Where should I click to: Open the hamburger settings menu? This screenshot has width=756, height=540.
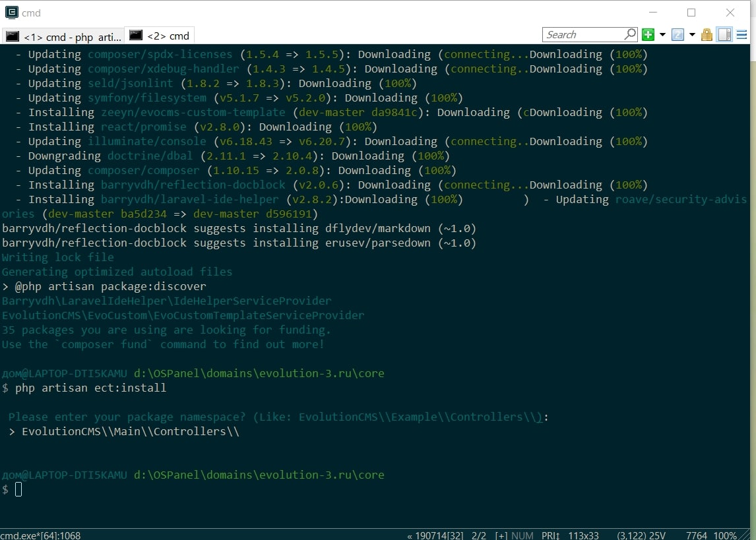click(741, 35)
